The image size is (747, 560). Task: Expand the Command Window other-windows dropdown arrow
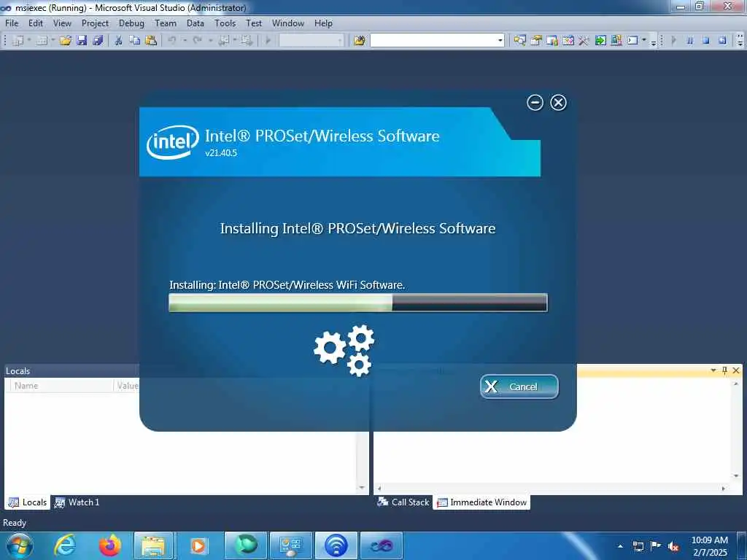[x=644, y=41]
